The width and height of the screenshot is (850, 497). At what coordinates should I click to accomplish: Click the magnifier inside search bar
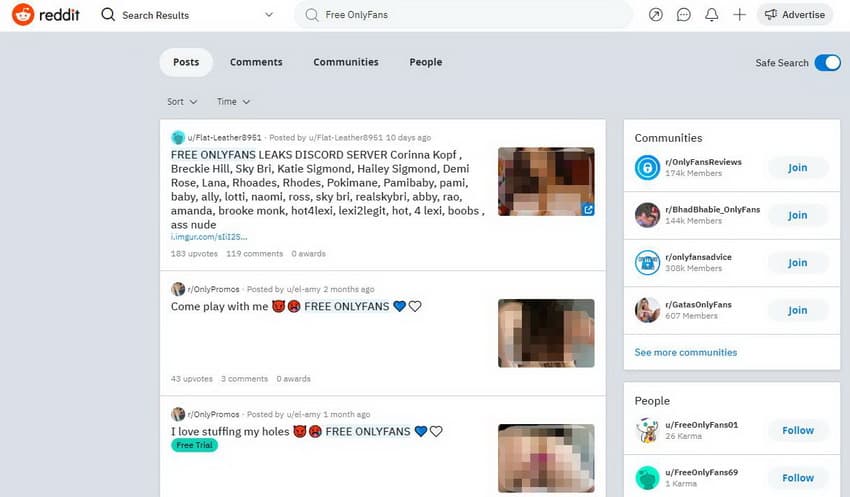(312, 15)
